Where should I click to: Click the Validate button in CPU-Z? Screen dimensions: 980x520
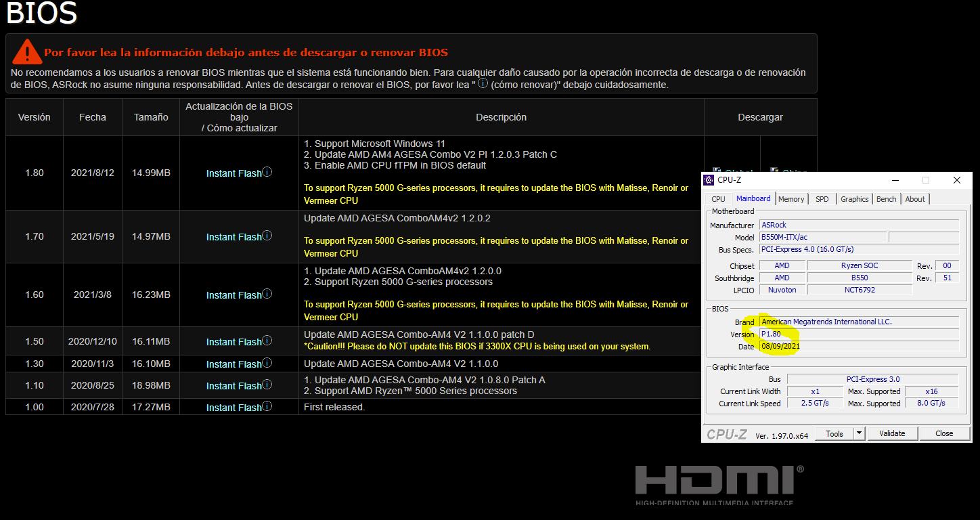pos(892,433)
